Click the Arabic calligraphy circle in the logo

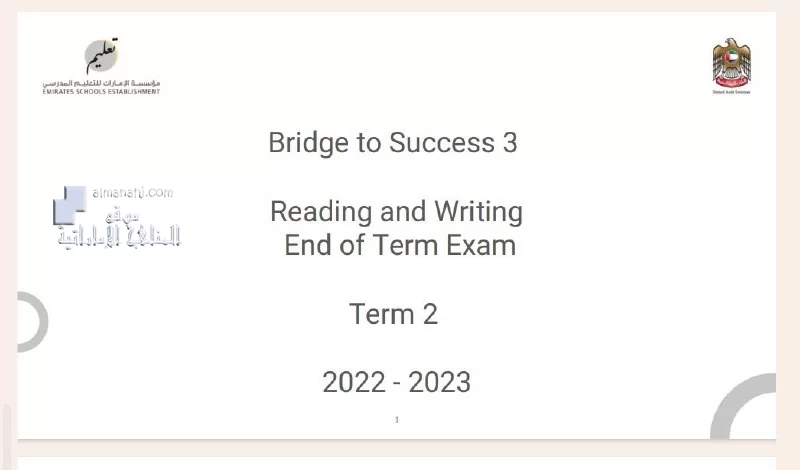(x=102, y=56)
